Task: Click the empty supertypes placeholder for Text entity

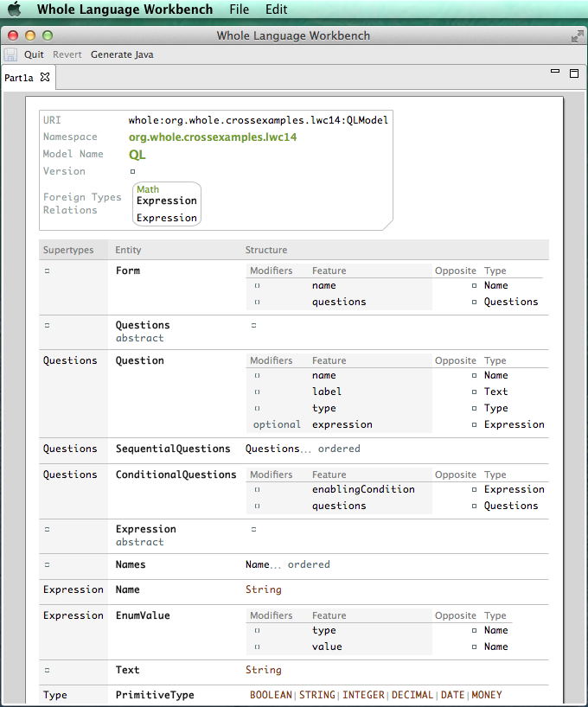Action: pos(47,671)
